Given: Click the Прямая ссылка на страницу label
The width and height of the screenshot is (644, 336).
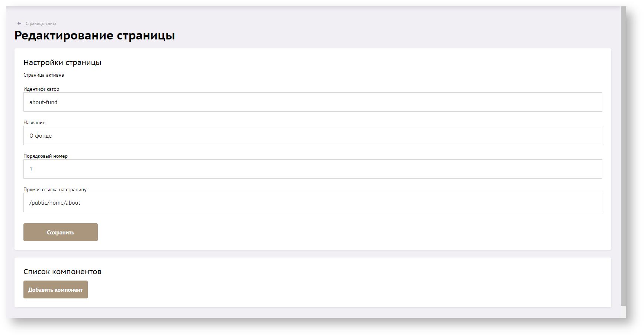Looking at the screenshot, I should click(x=55, y=190).
